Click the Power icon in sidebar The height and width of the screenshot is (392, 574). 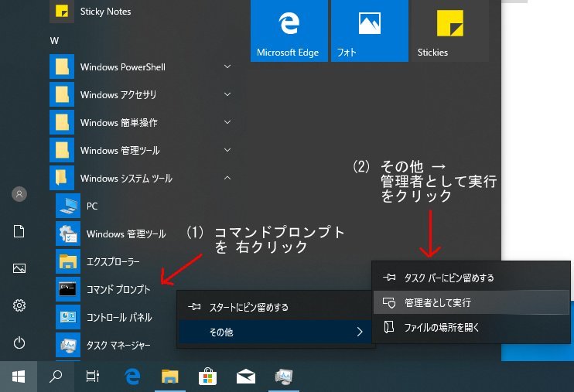(x=19, y=343)
